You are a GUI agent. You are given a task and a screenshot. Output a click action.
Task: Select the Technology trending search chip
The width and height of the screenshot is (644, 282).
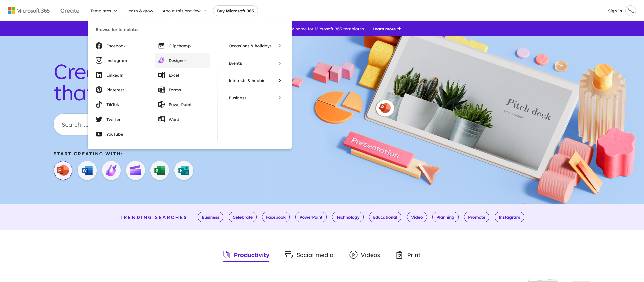click(x=348, y=217)
